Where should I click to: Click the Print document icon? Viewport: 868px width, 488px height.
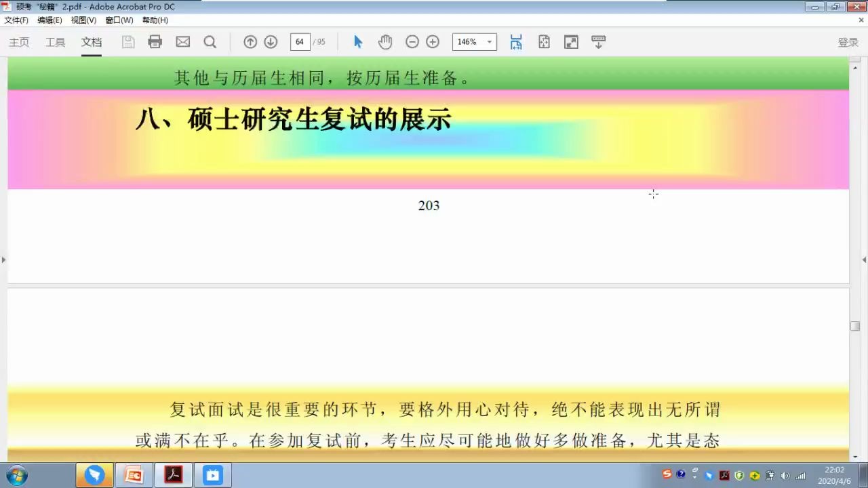click(x=155, y=42)
